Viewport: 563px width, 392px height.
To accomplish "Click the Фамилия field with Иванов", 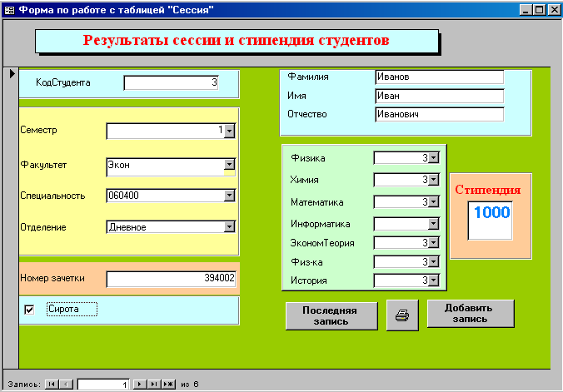I will coord(440,77).
